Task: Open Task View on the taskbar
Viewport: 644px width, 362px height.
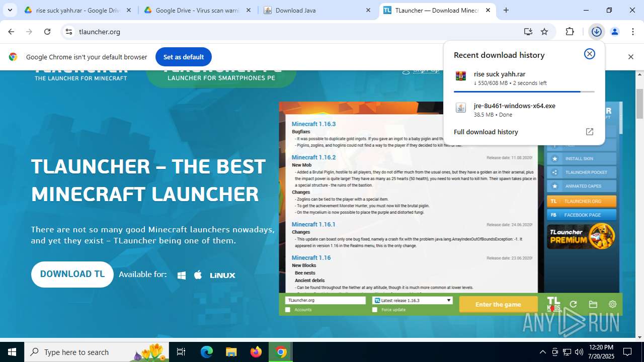Action: (x=181, y=352)
